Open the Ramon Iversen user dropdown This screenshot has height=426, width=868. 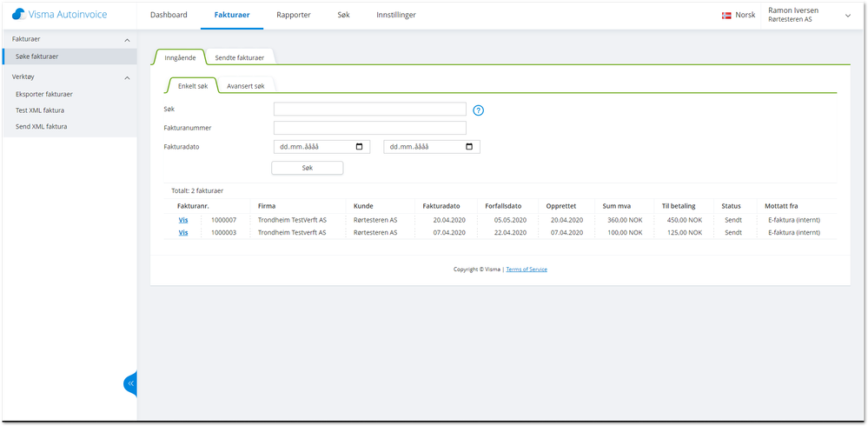(x=847, y=16)
